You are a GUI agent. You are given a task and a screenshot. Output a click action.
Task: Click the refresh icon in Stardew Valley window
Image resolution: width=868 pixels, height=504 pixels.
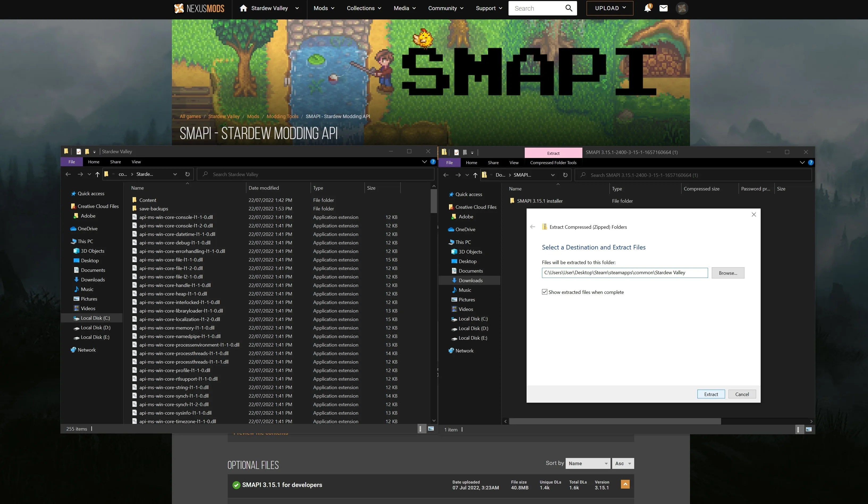[187, 174]
